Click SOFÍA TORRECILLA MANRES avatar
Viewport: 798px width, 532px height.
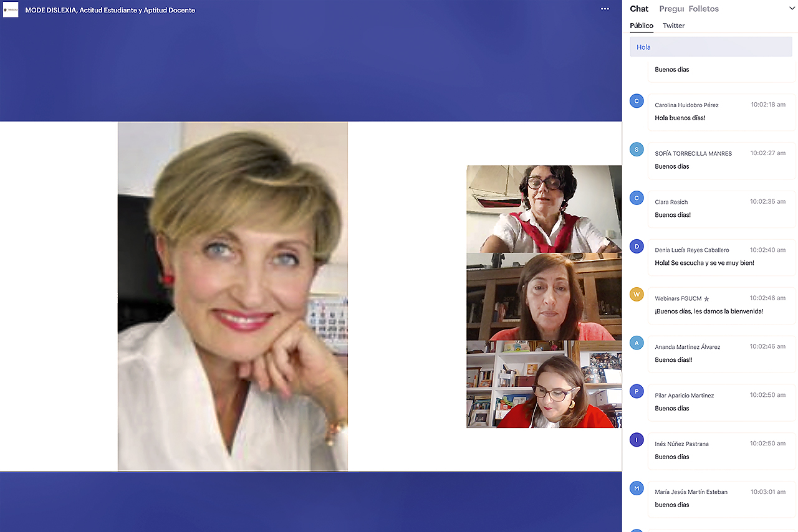tap(637, 149)
